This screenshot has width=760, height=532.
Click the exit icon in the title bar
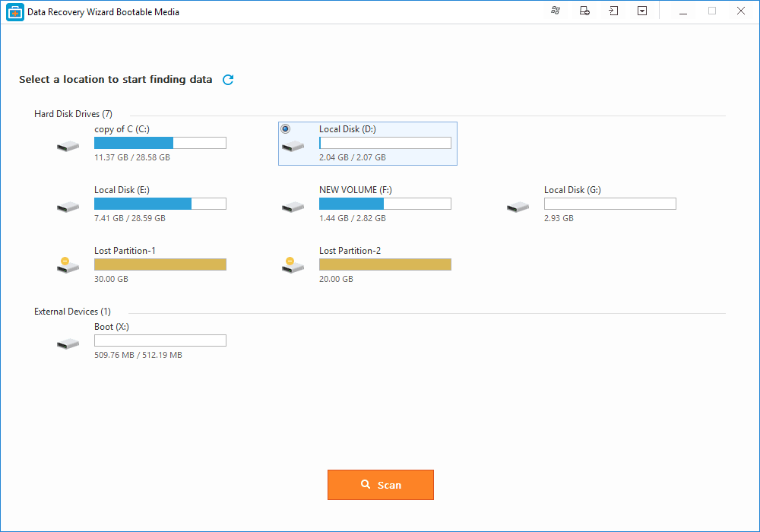(x=613, y=11)
